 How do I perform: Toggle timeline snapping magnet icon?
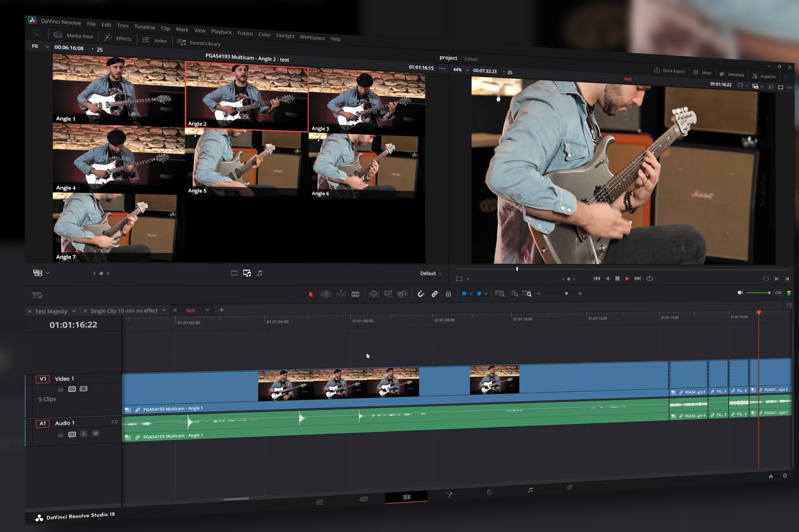click(x=421, y=294)
